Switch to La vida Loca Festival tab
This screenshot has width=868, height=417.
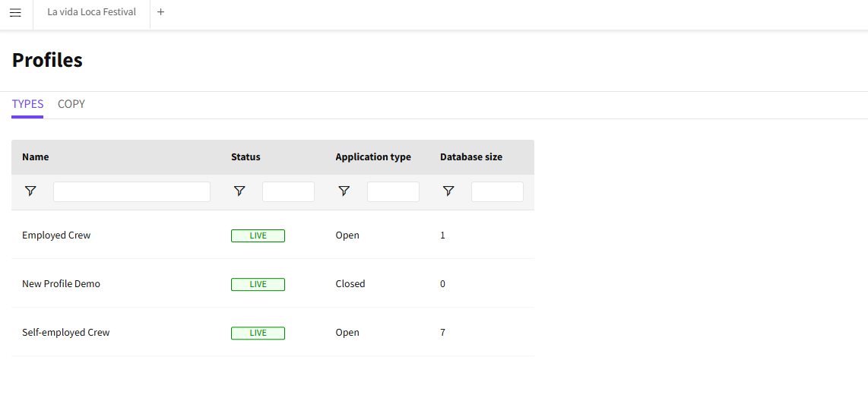tap(91, 12)
